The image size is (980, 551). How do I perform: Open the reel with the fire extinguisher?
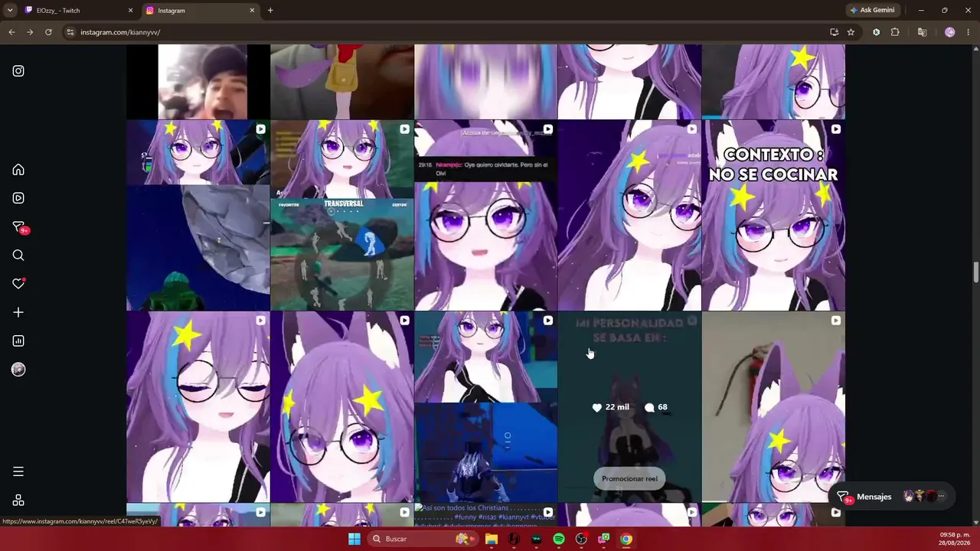coord(773,407)
